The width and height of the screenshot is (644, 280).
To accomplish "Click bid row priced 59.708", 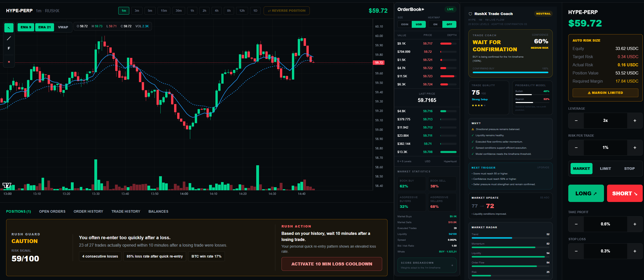I will tap(427, 152).
